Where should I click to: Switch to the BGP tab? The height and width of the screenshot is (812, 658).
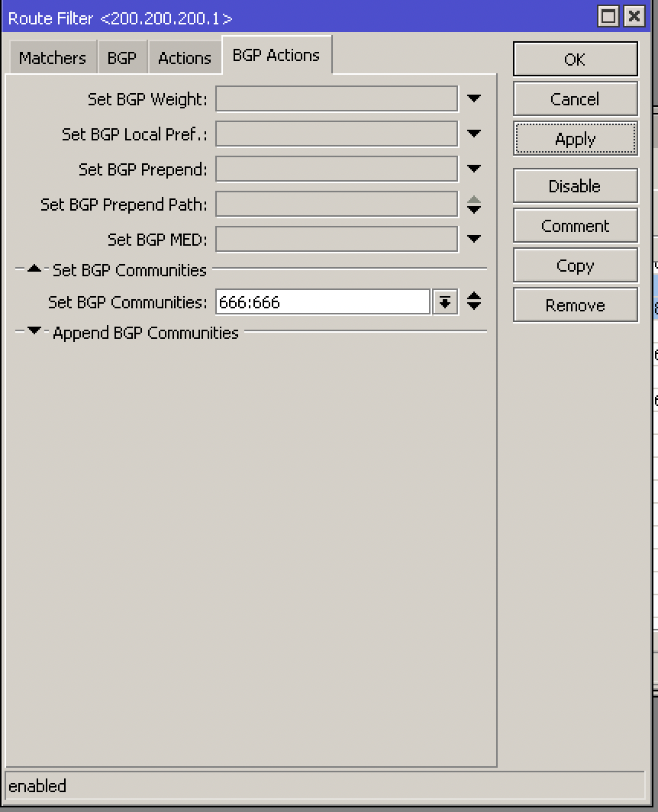[122, 57]
